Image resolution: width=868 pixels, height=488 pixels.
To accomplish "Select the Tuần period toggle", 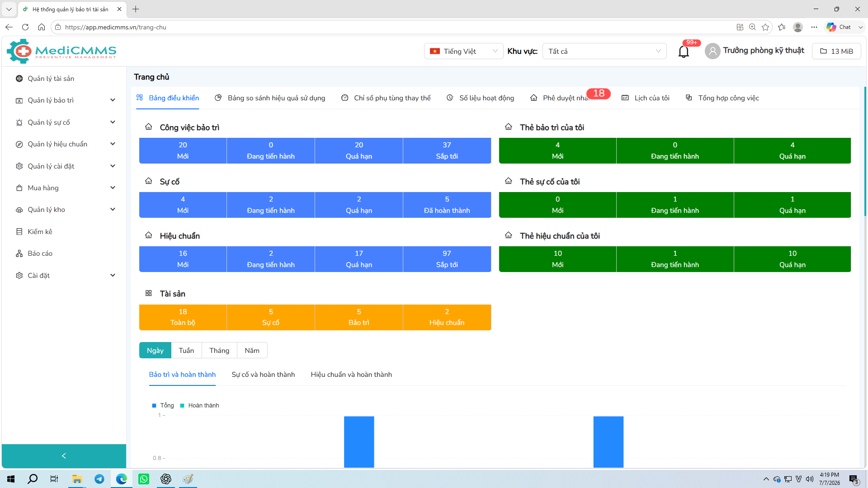I will [186, 351].
